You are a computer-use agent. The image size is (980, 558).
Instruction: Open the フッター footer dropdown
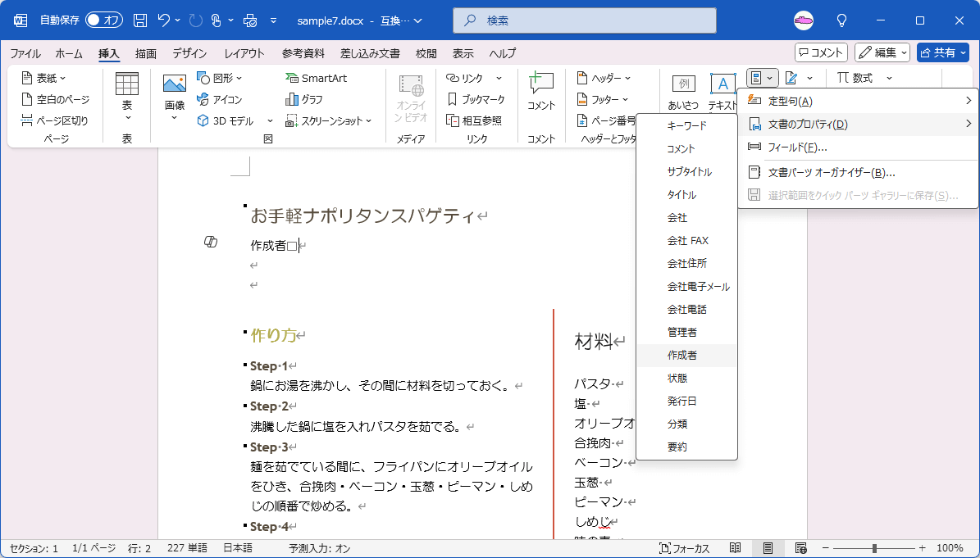(603, 99)
